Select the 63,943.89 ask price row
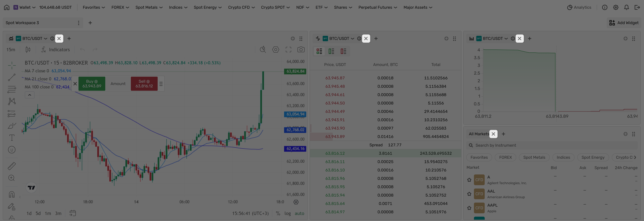644x221 pixels. 385,137
